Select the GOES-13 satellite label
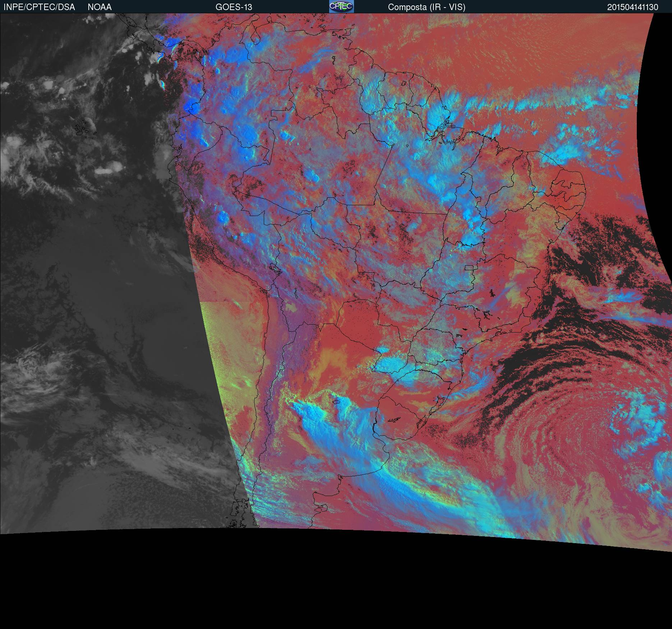This screenshot has height=629, width=672. [x=234, y=7]
